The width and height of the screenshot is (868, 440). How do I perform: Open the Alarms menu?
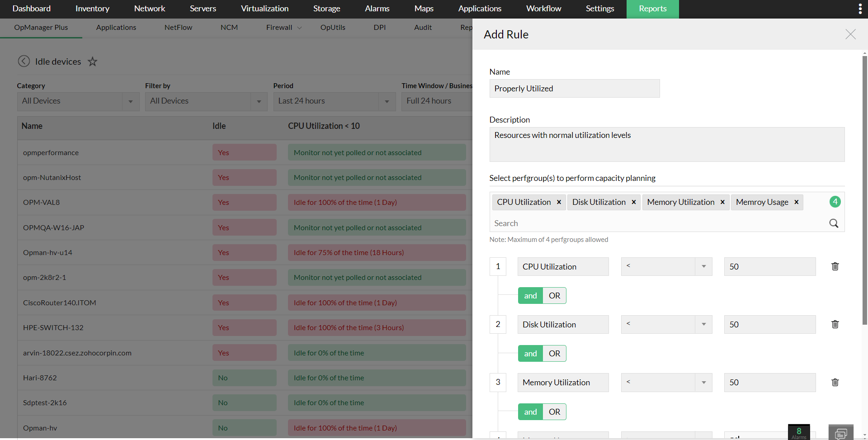pos(377,9)
